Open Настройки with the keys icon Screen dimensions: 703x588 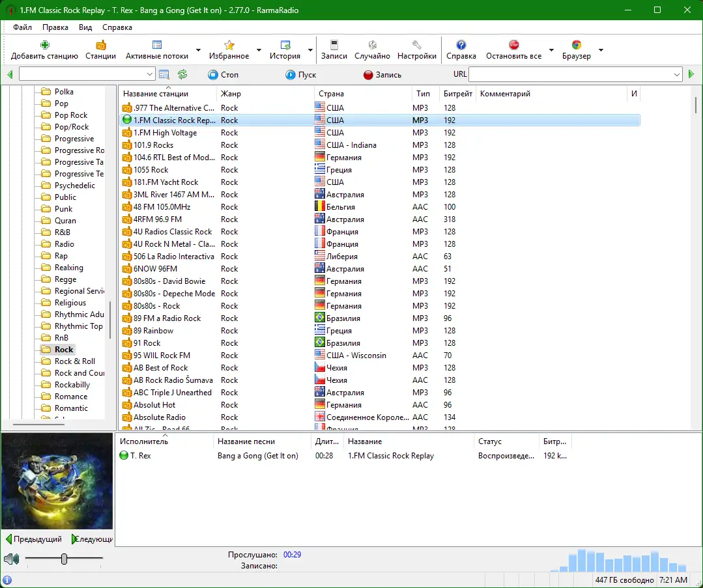(x=416, y=46)
